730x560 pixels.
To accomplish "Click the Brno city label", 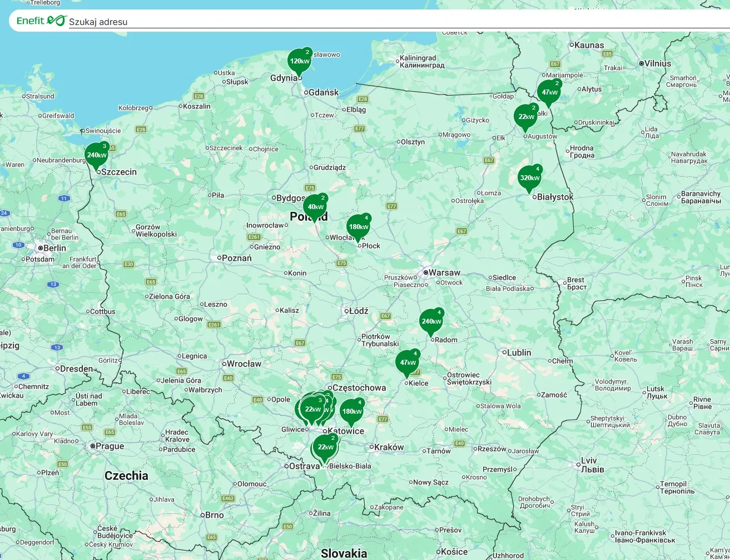I will [x=215, y=515].
